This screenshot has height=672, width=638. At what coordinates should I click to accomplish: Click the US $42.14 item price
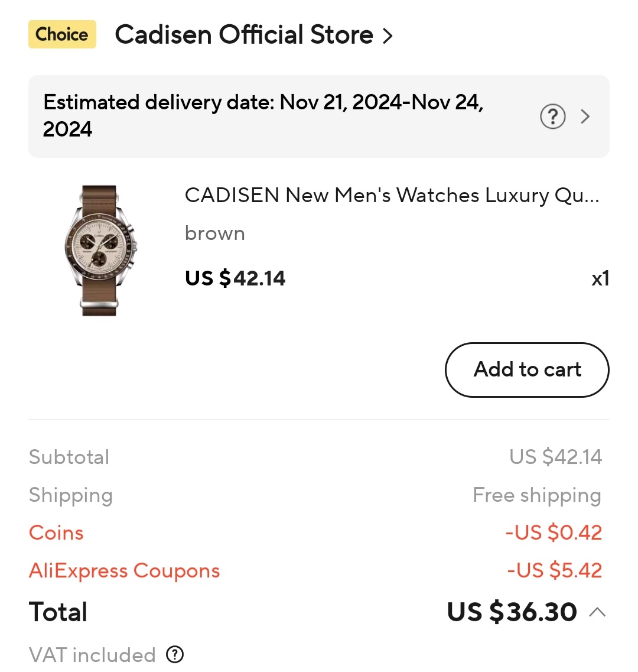coord(235,278)
